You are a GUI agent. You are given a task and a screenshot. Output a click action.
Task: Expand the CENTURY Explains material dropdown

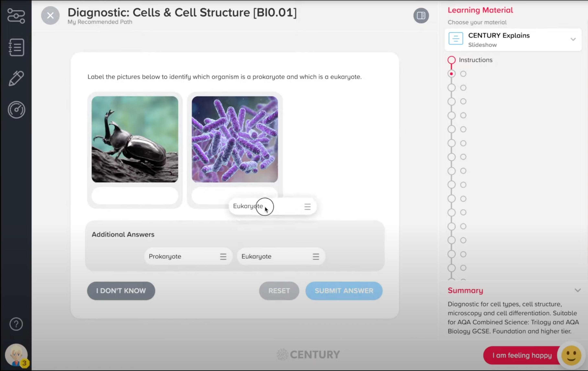click(x=573, y=39)
